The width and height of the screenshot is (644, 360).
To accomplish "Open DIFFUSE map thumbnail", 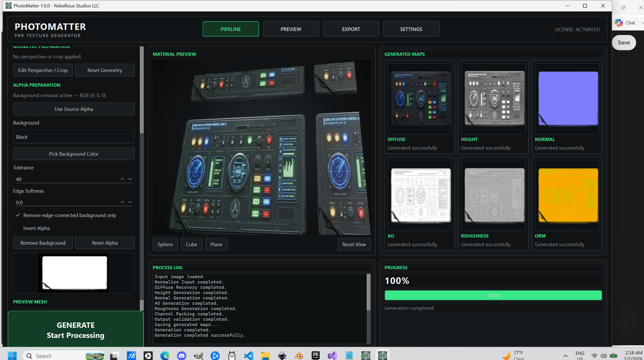I will click(420, 99).
